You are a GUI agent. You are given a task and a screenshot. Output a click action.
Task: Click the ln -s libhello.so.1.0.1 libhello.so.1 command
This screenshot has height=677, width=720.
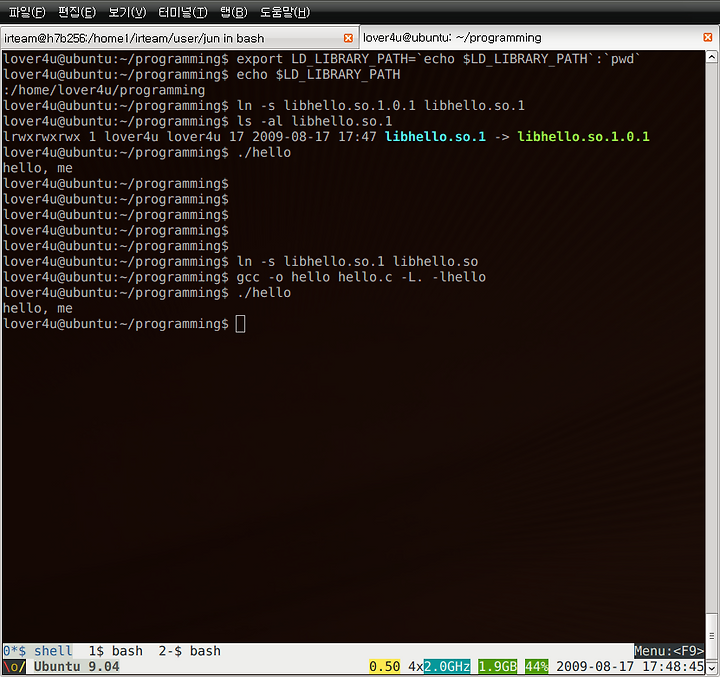[381, 106]
